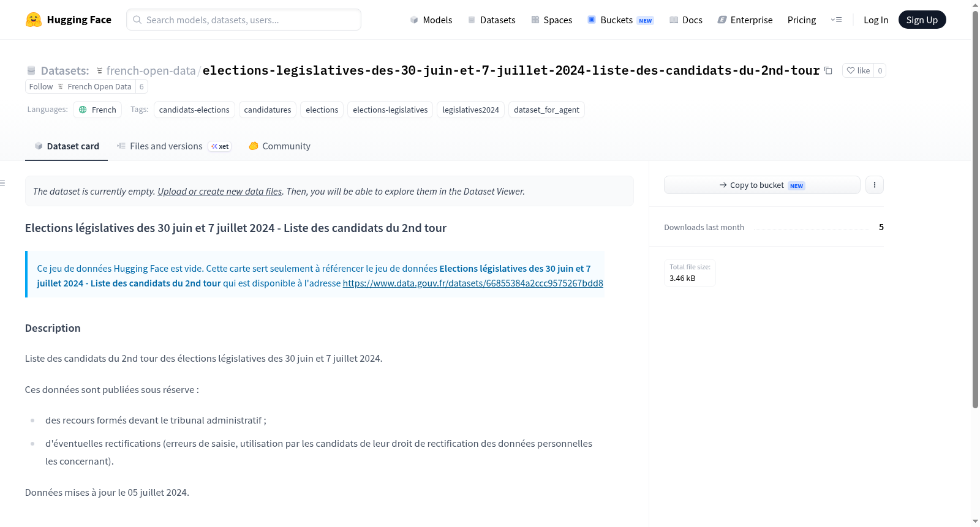Click 'Données mises à jour le 05 juillet 2024'
This screenshot has height=527, width=980.
tap(107, 492)
